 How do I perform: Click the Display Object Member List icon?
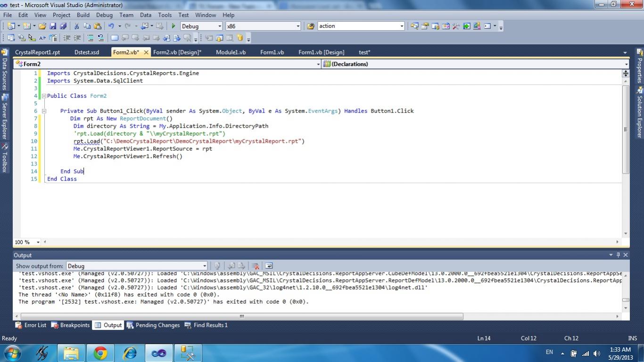tap(11, 38)
